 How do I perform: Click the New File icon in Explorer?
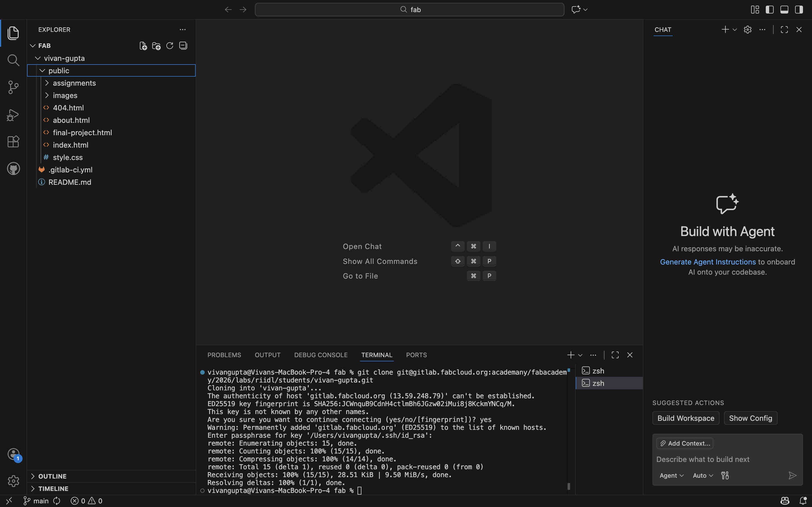[143, 46]
